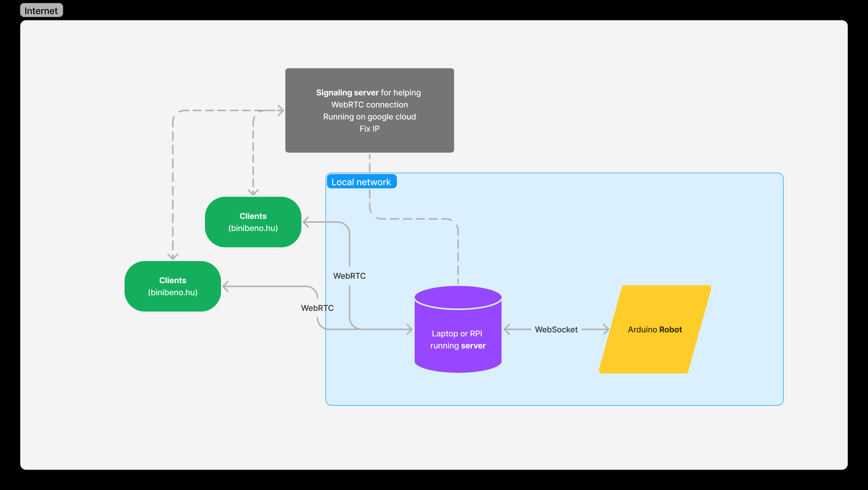Click arrowhead entering the server cylinder left

(409, 329)
